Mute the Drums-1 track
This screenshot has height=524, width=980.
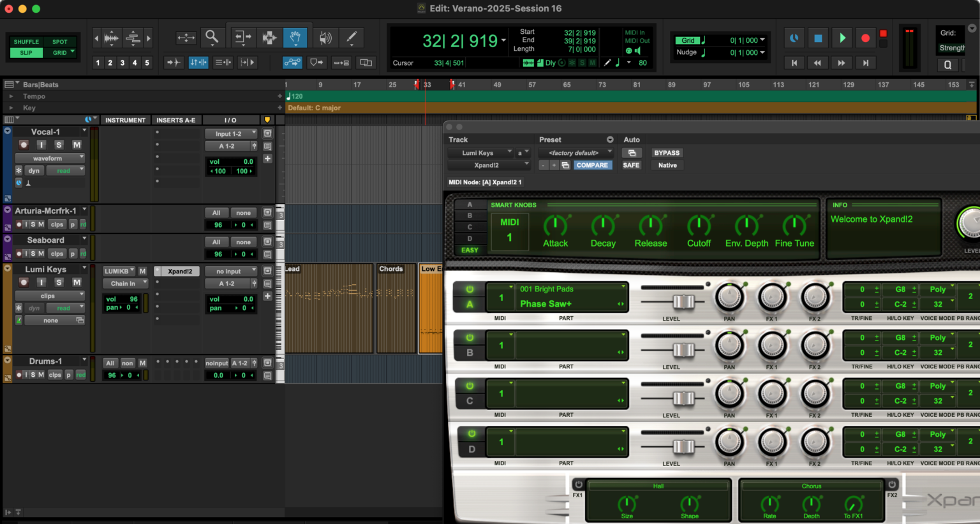coord(40,375)
